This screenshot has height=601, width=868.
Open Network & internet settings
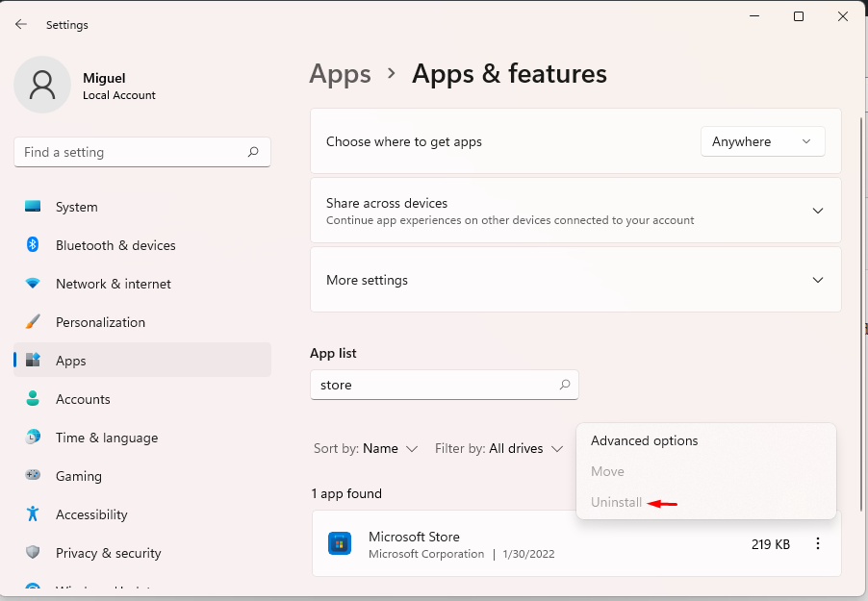(113, 283)
